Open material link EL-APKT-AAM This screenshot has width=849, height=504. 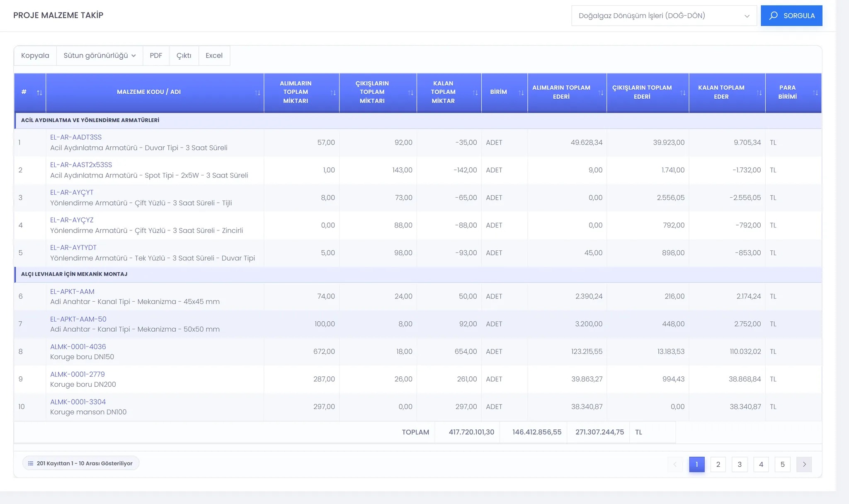72,291
